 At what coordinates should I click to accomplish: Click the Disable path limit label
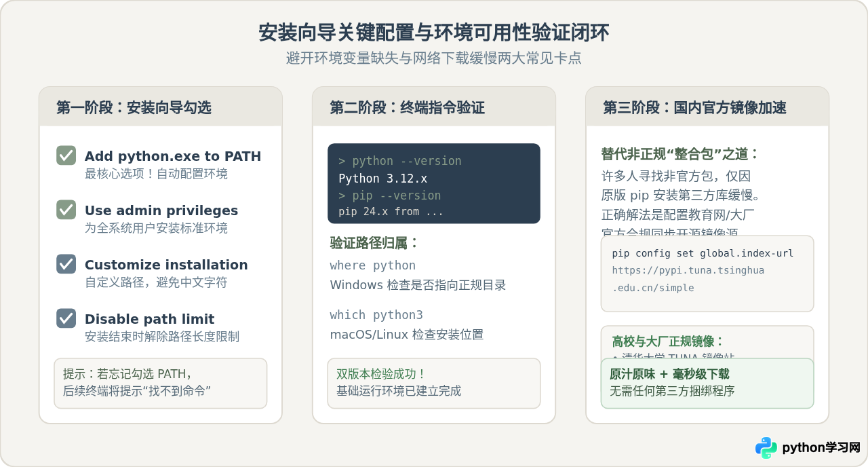[x=149, y=319]
